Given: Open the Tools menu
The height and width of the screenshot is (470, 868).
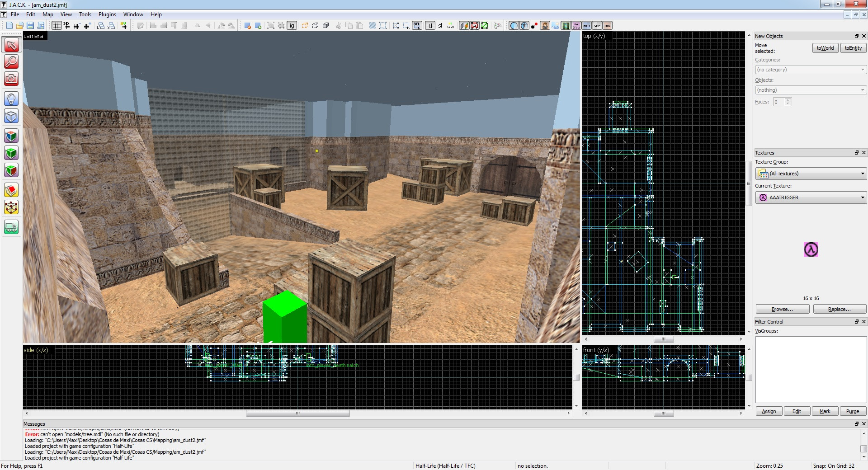Looking at the screenshot, I should 85,14.
